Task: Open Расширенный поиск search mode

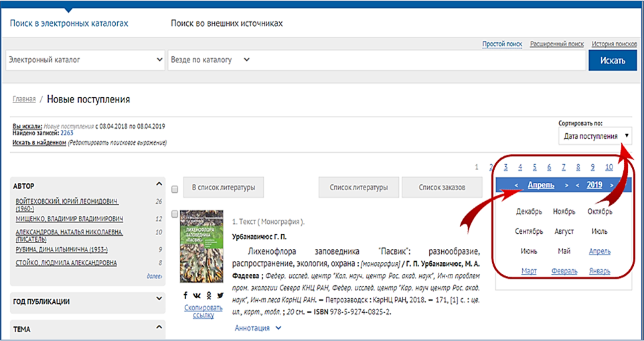Action: click(557, 44)
